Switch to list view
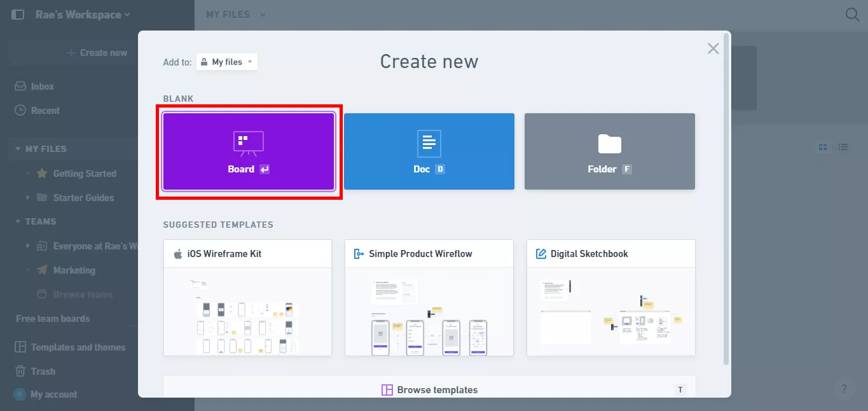868x411 pixels. point(843,148)
